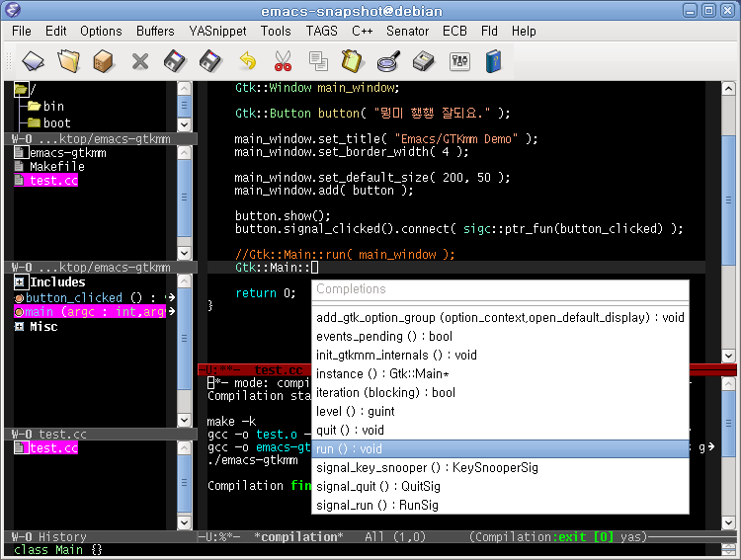Open help with the blue book icon
Viewport: 741px width, 560px height.
tap(493, 61)
